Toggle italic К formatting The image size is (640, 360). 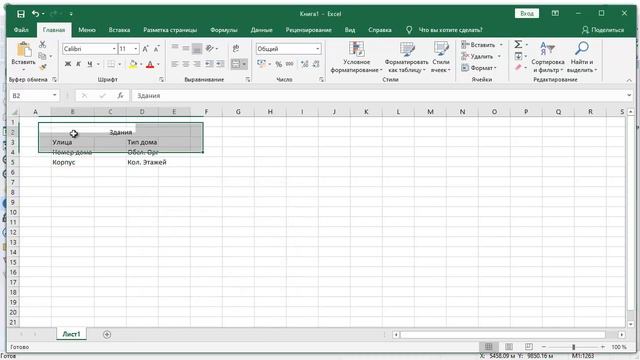coord(78,64)
